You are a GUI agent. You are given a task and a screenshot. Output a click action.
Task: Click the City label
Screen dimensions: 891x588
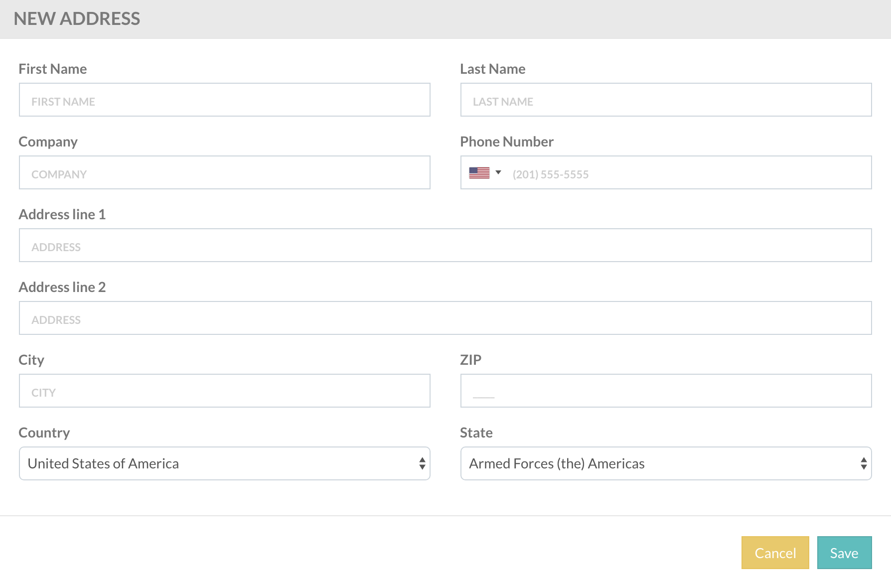[31, 360]
